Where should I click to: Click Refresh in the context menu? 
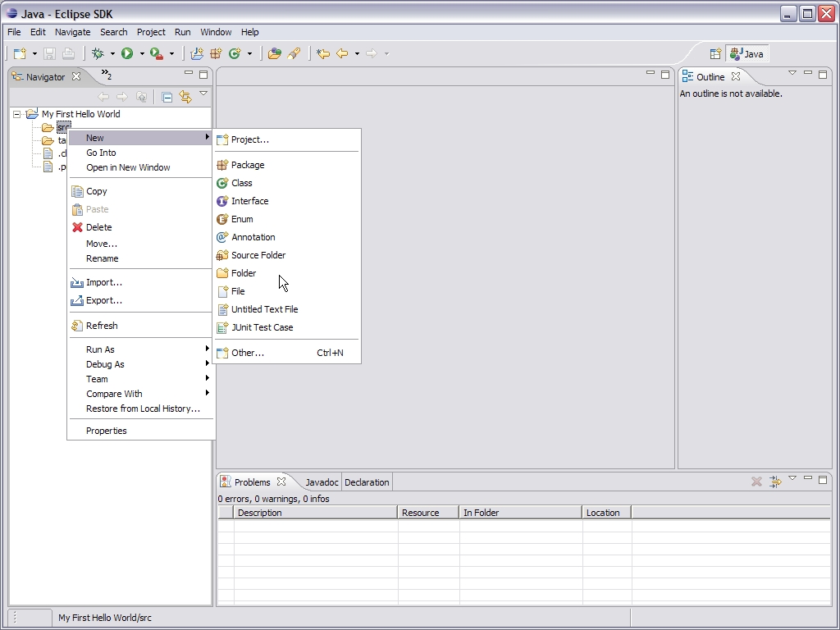[141, 326]
